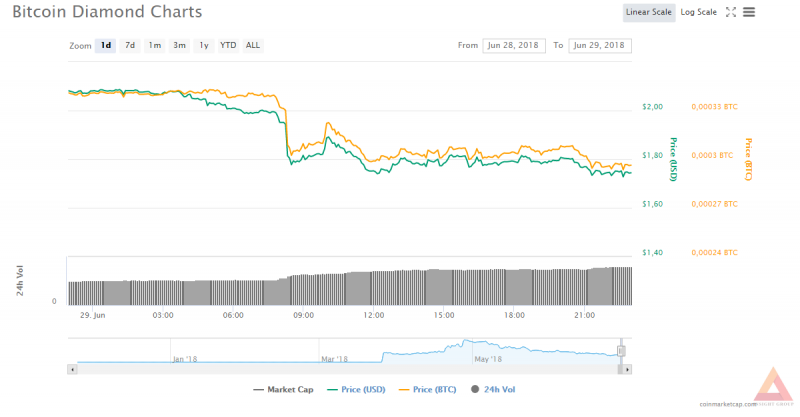Click the $1,40 axis label
Viewport: 800px width, 417px height.
click(653, 252)
